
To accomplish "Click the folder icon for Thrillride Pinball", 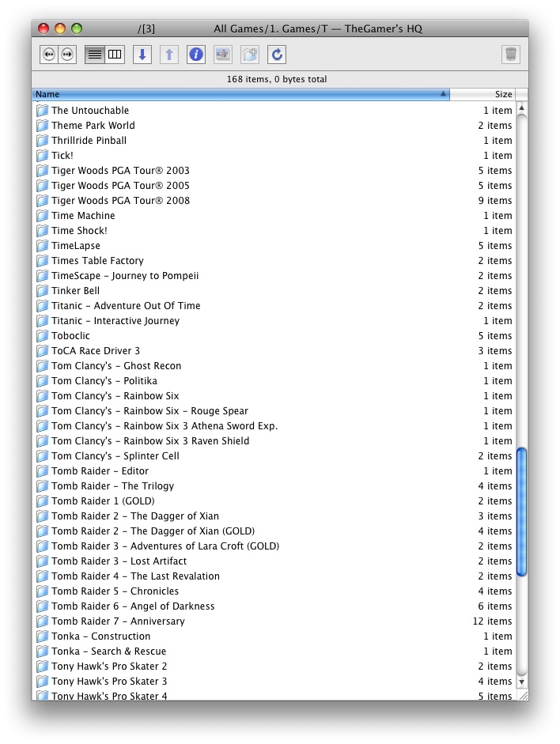I will 43,141.
